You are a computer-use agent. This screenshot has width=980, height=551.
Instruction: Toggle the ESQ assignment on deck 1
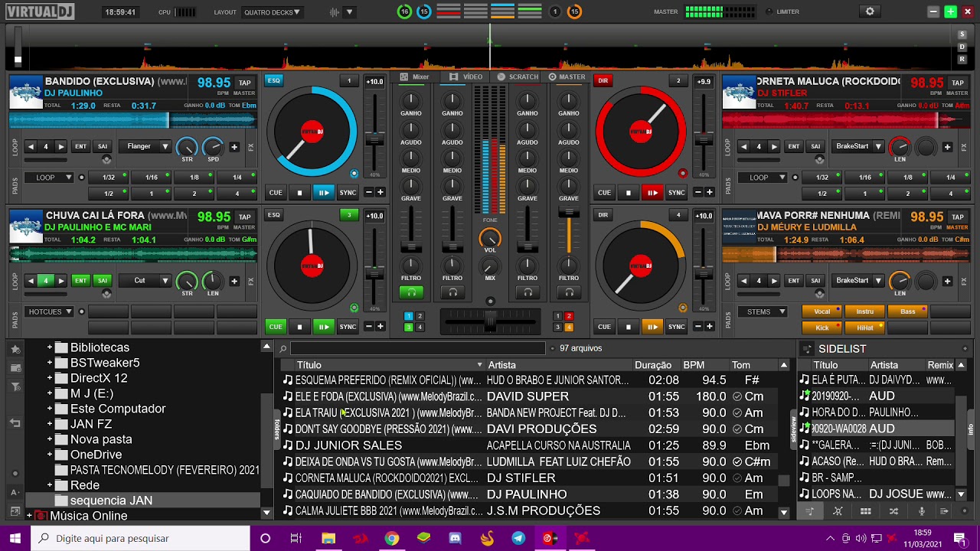pos(273,80)
